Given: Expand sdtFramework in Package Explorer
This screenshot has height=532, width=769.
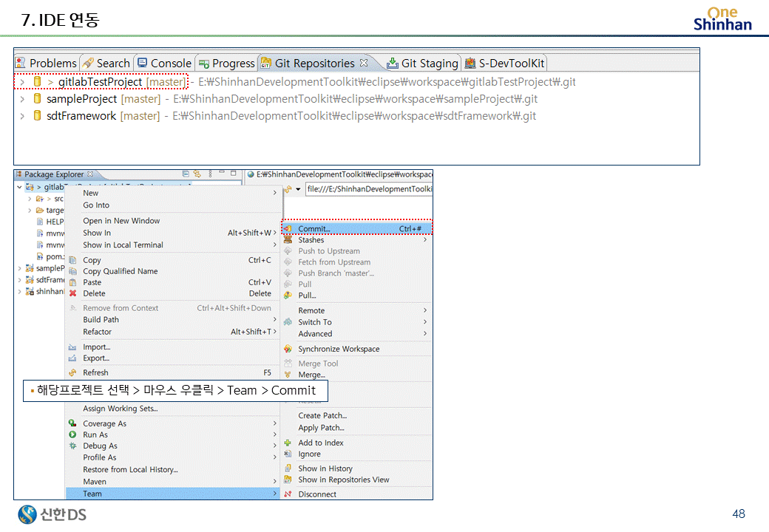Looking at the screenshot, I should [x=19, y=280].
